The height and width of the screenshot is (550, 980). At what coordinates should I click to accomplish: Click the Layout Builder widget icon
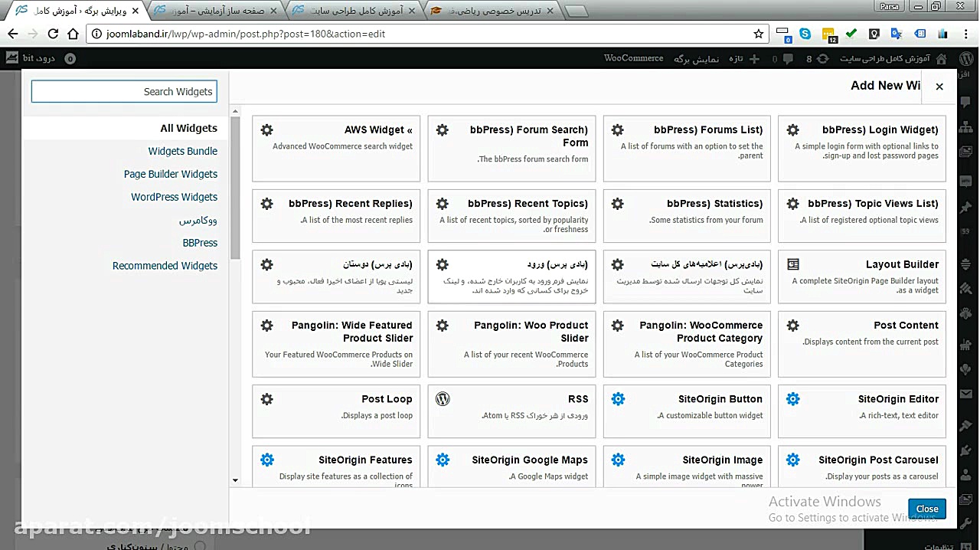793,264
